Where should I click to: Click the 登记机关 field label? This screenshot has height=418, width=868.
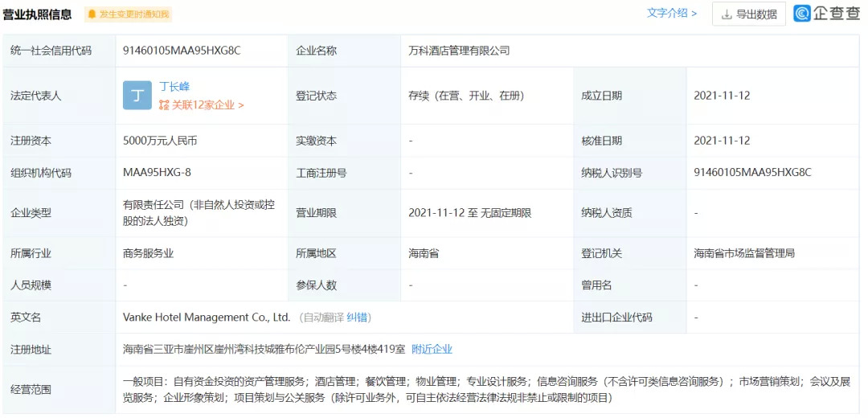[601, 253]
